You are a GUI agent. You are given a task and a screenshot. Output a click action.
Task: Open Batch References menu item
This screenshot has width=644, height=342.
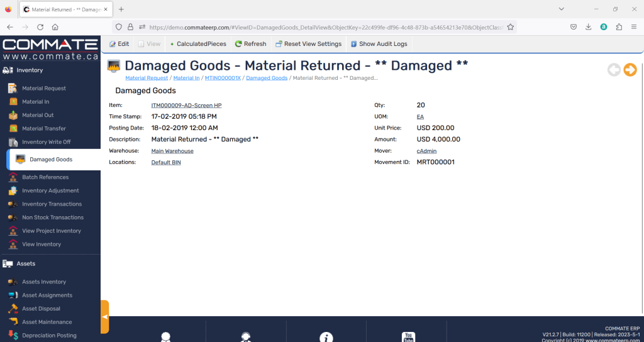(45, 177)
